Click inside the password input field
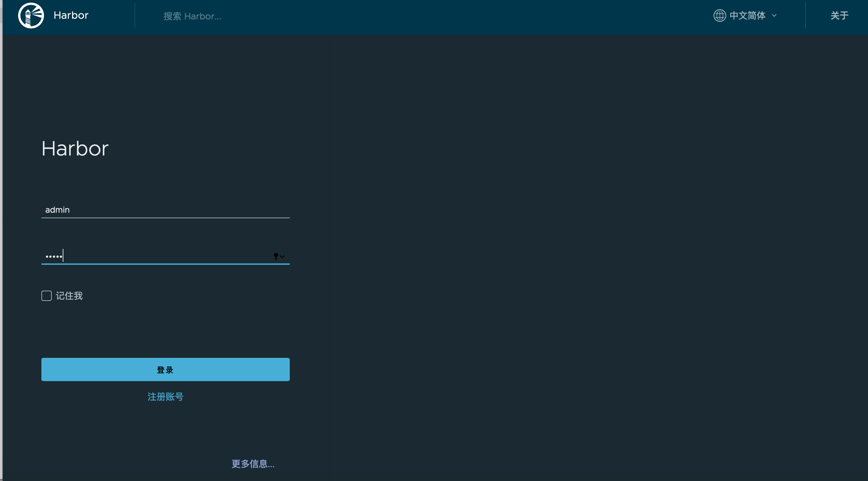This screenshot has height=481, width=868. pyautogui.click(x=165, y=256)
